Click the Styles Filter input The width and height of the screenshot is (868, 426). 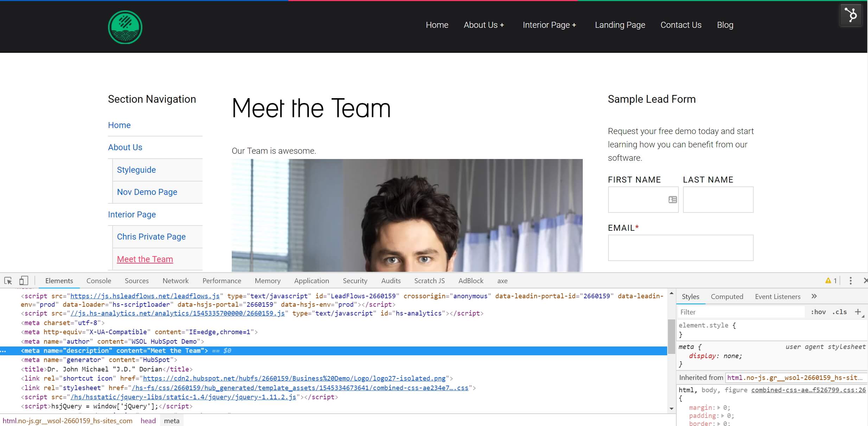click(x=741, y=312)
